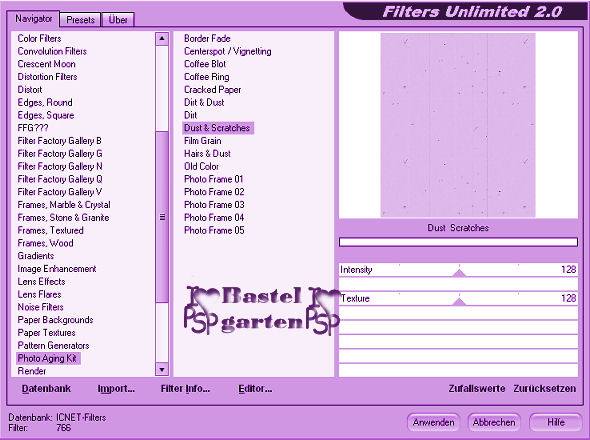Screen dimensions: 590x440
Task: Open the Presets tab
Action: (80, 20)
